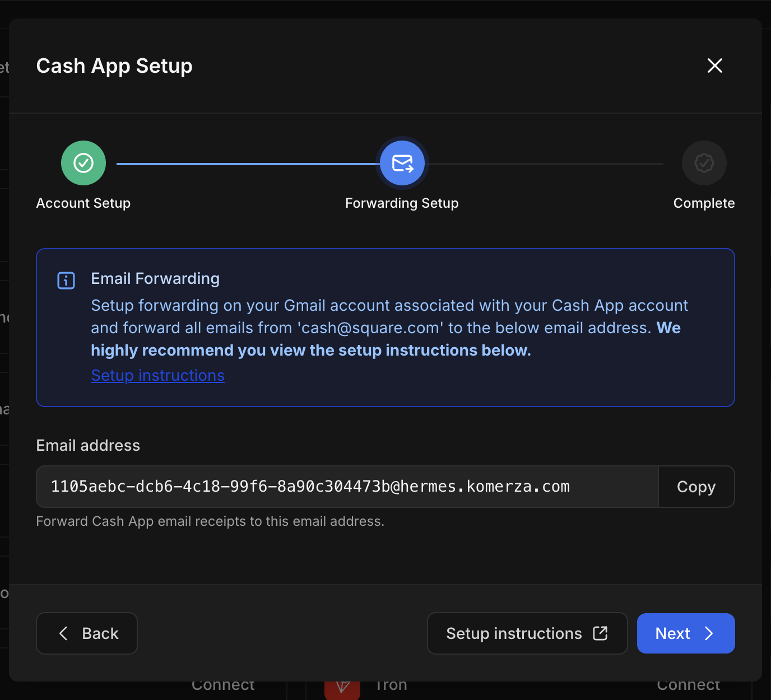Click the back chevron inside the Back button
Viewport: 771px width, 700px height.
[63, 633]
